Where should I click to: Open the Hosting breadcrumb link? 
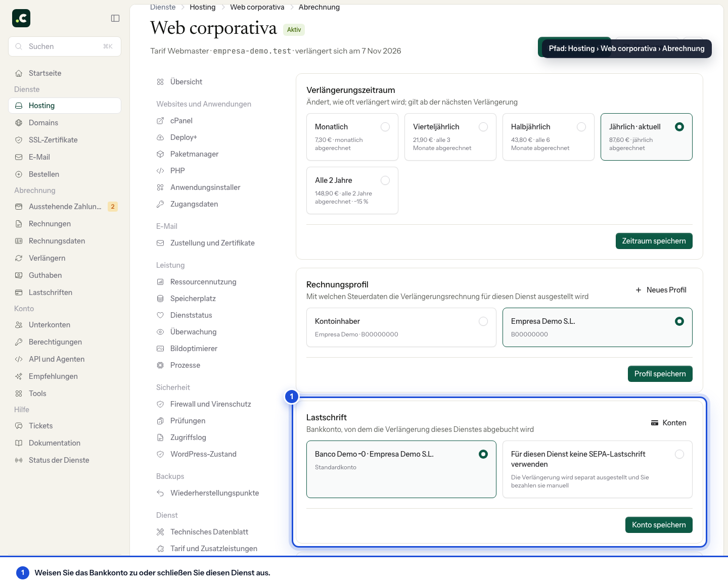[203, 7]
